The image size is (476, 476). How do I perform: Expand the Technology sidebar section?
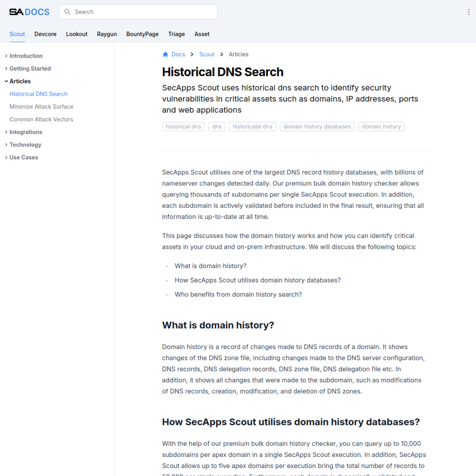25,145
